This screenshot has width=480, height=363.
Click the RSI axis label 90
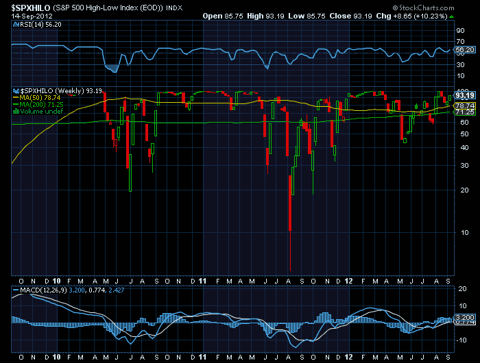tap(461, 31)
